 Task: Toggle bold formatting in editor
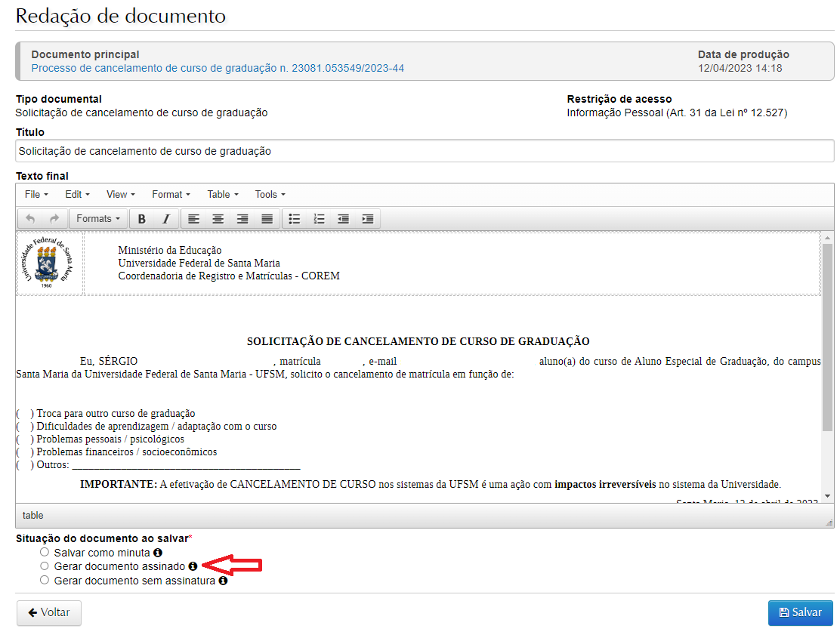(141, 219)
